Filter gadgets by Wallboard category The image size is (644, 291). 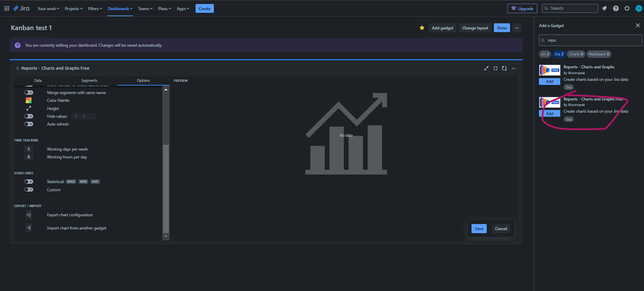pos(599,54)
